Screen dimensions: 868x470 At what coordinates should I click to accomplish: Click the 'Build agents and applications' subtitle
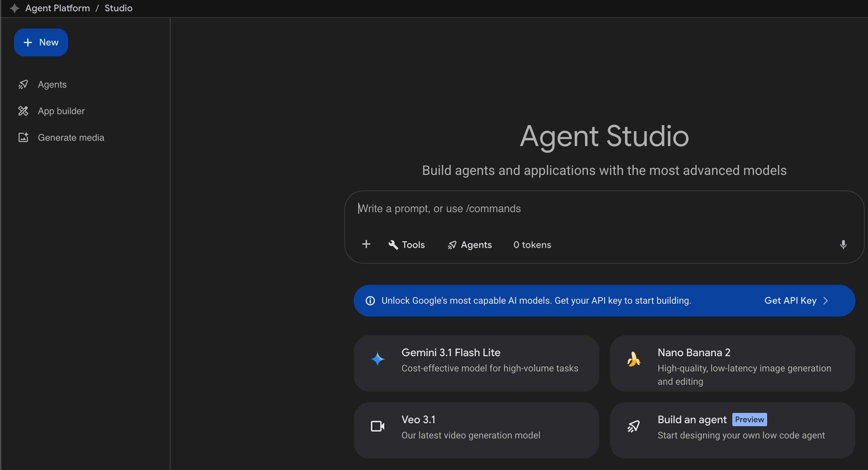click(604, 171)
